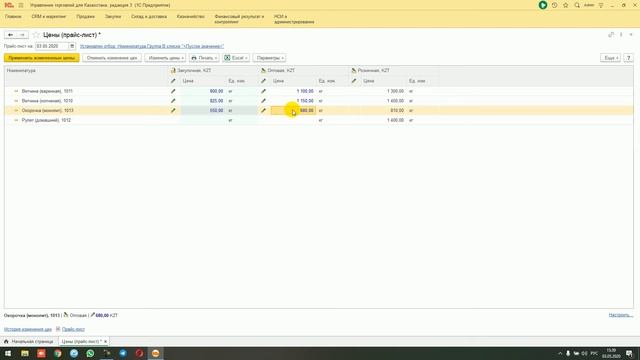Open the hamburger main menu icon
Viewport: 640px width, 360px height.
pyautogui.click(x=21, y=5)
